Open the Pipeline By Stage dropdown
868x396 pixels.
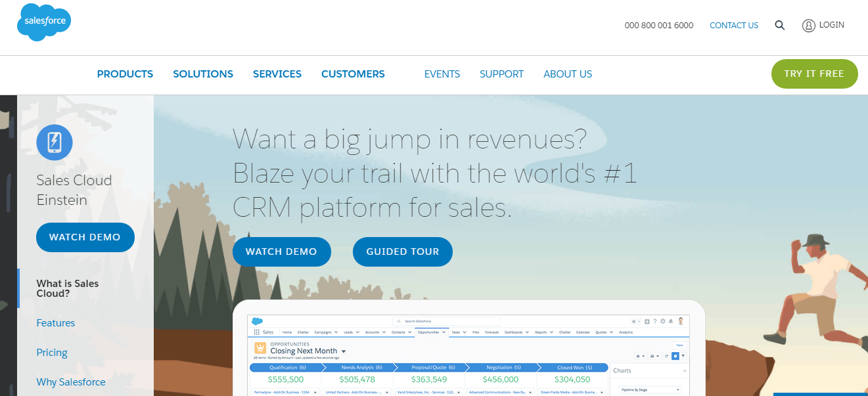coord(649,390)
